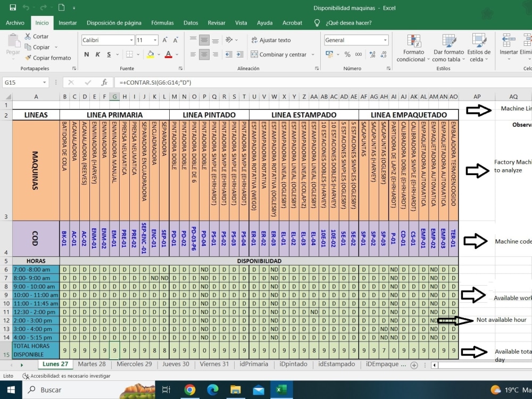Open File Explorer from taskbar
The image size is (532, 399).
(236, 390)
